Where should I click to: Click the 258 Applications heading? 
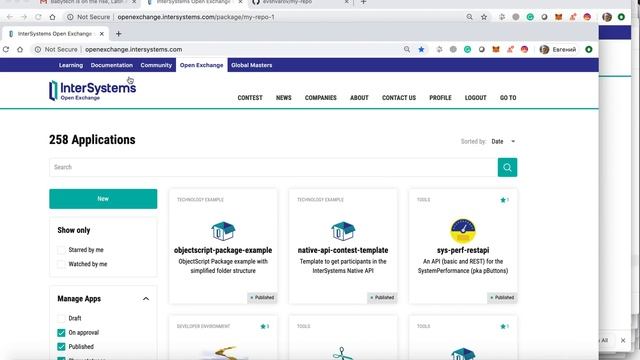[92, 140]
